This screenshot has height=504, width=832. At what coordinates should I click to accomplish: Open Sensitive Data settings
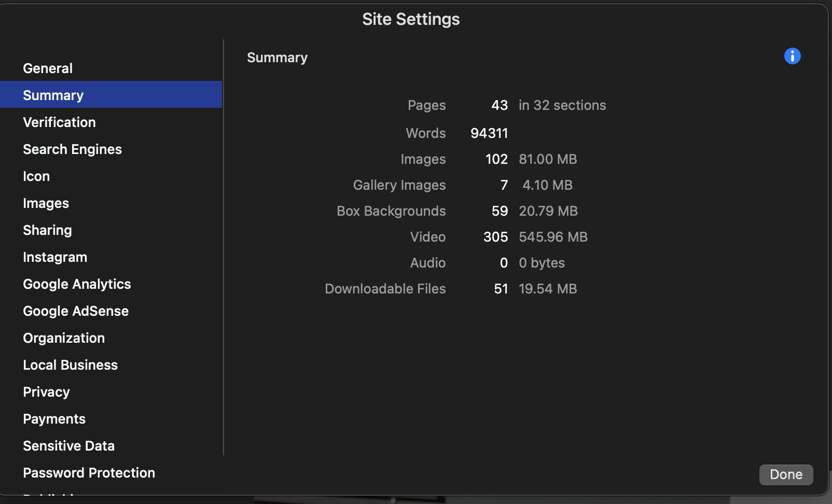tap(68, 446)
